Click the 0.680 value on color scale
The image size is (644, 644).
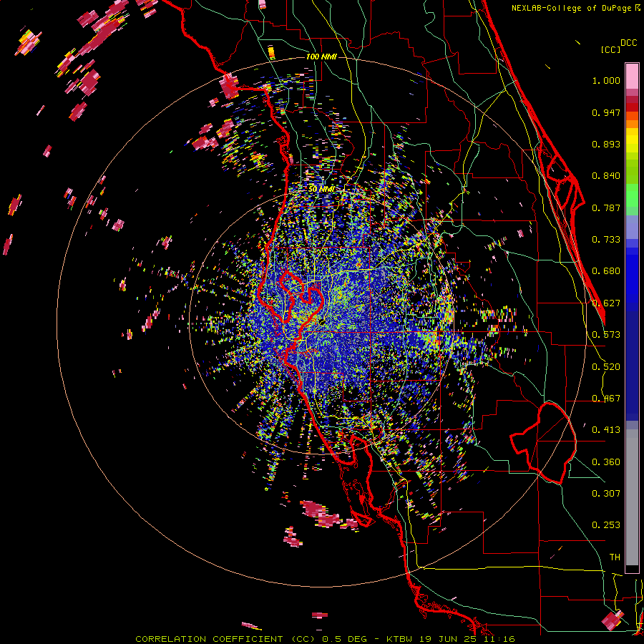pos(606,271)
